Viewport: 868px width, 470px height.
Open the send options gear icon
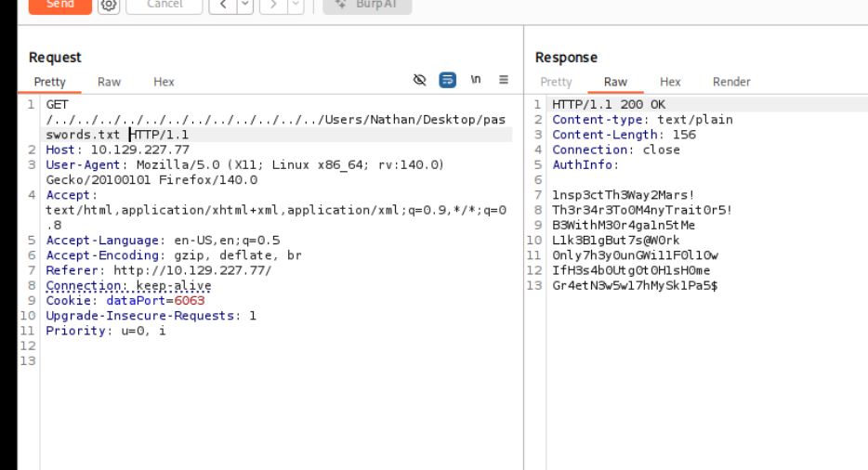point(109,5)
